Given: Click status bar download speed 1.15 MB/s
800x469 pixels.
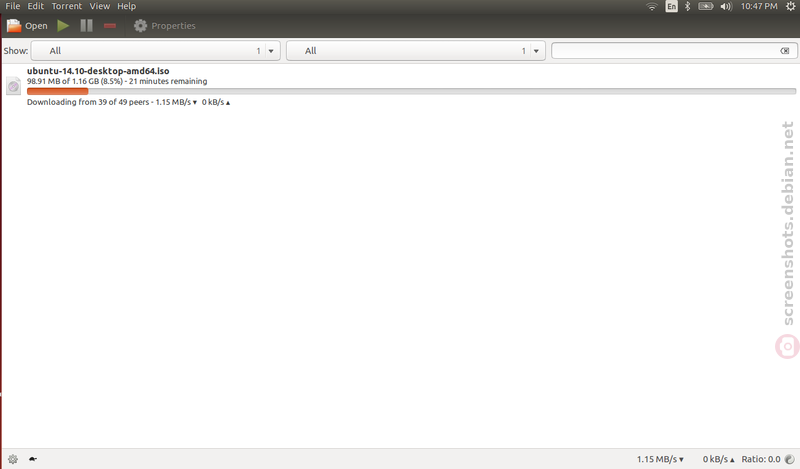Looking at the screenshot, I should [x=660, y=459].
